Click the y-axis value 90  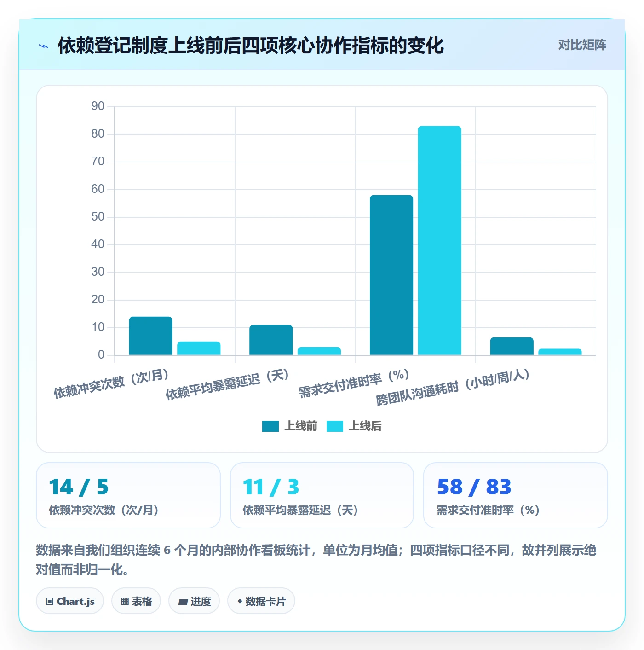coord(98,106)
